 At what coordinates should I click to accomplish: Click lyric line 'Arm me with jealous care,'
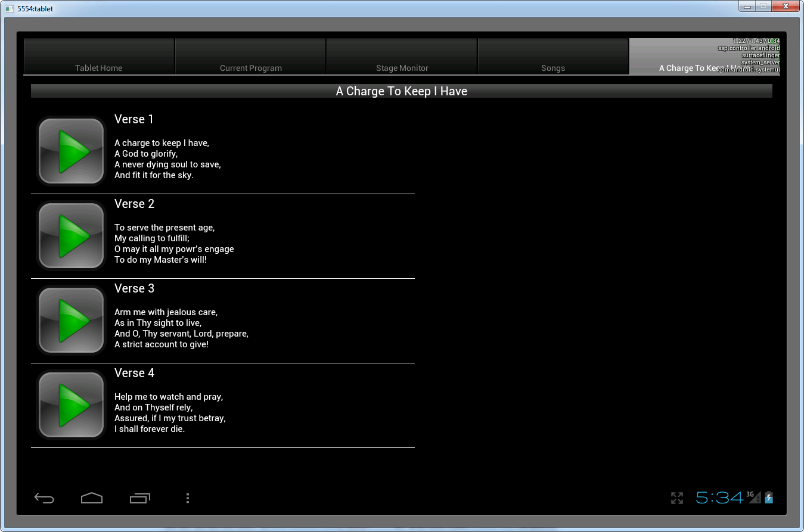[x=166, y=312]
